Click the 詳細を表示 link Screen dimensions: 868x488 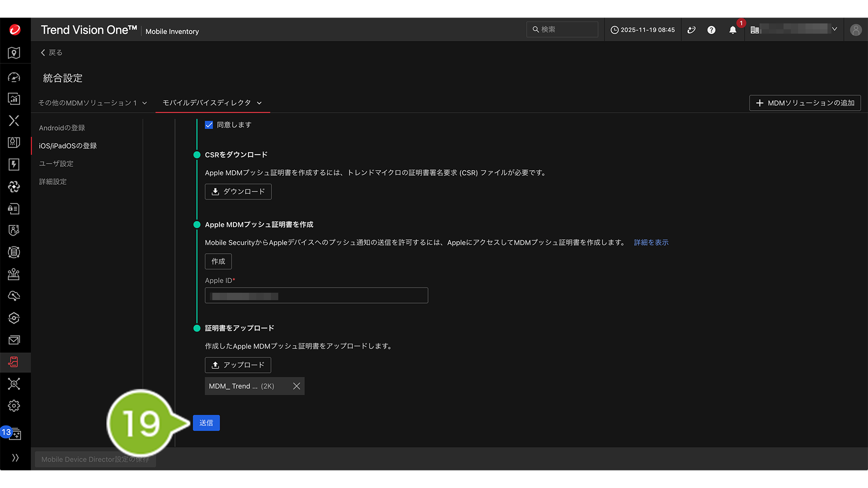point(651,243)
